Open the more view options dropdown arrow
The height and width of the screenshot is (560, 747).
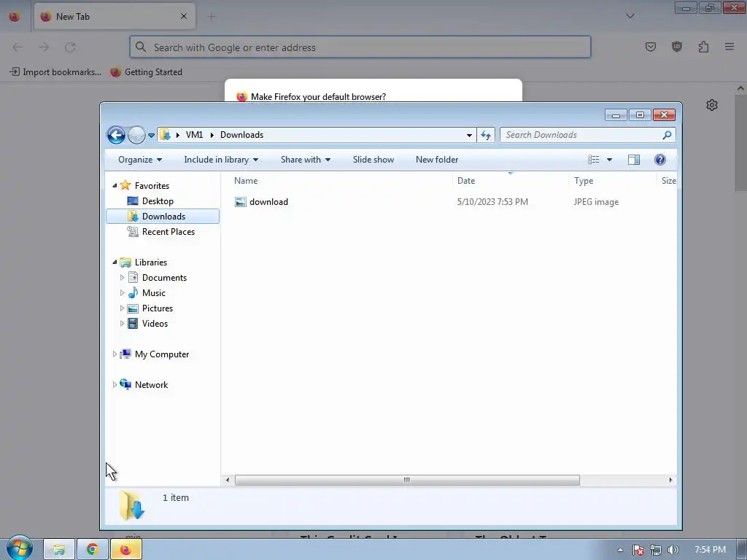pyautogui.click(x=609, y=160)
